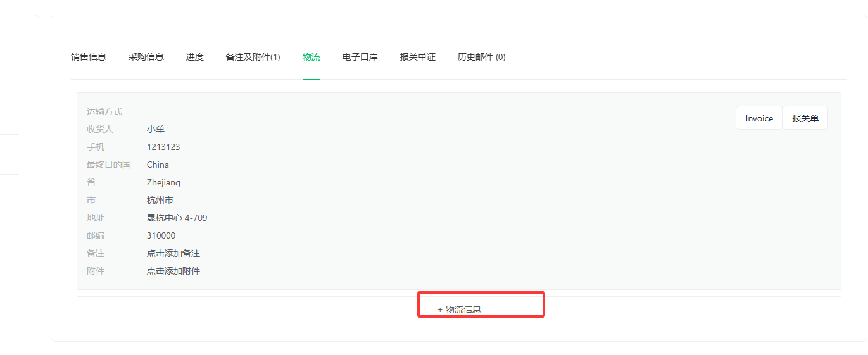The height and width of the screenshot is (355, 868).
Task: Add a new 物流信息 entry
Action: 459,309
